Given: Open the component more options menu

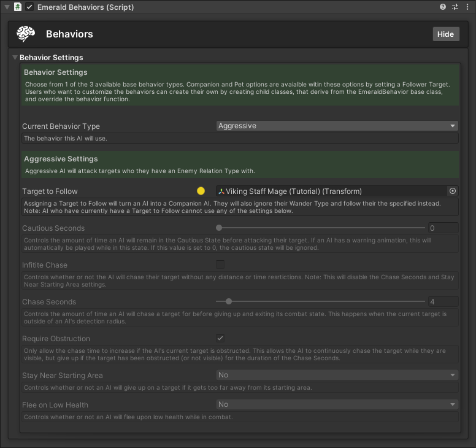Looking at the screenshot, I should [x=467, y=7].
